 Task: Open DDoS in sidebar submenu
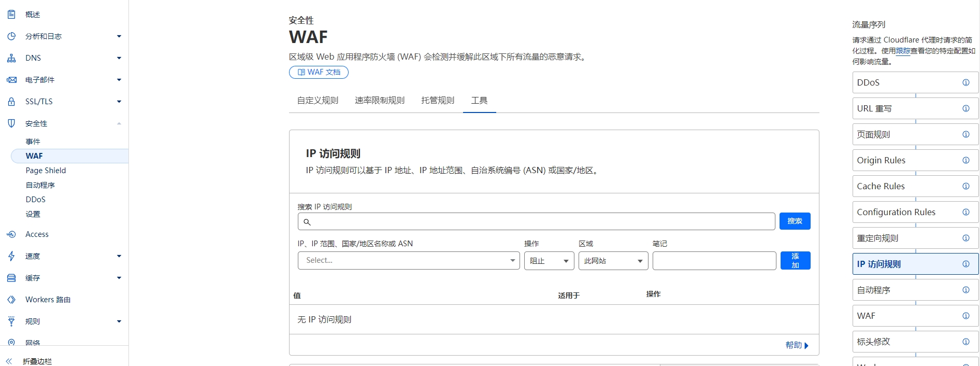[x=35, y=200]
